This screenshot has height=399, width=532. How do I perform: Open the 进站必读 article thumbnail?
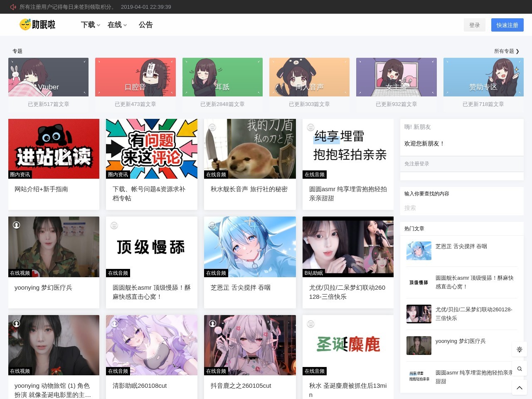54,149
